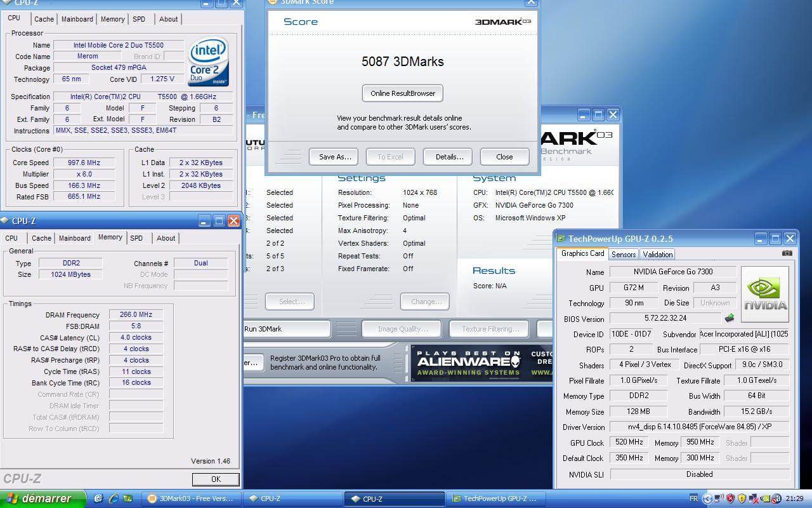This screenshot has width=812, height=508.
Task: Click the Multiplier value x 6.0
Action: (x=85, y=174)
